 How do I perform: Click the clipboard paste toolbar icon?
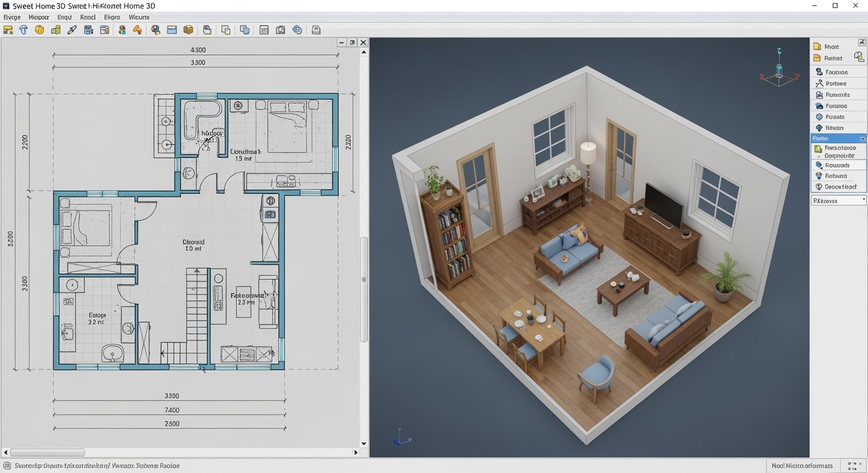[207, 30]
